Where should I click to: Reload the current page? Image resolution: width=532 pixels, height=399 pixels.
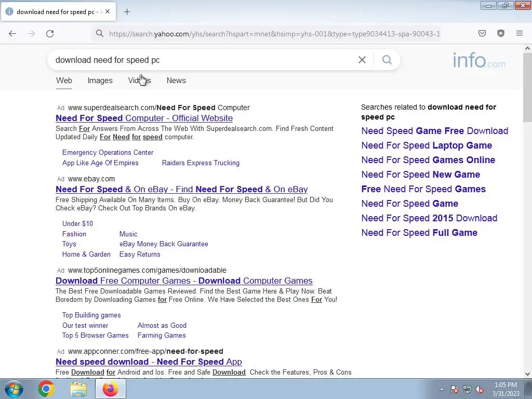[50, 33]
